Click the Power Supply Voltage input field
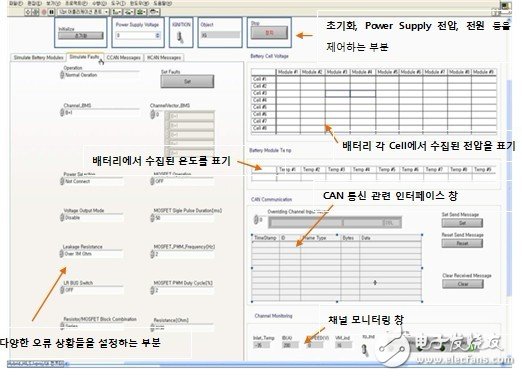This screenshot has height=376, width=522. pyautogui.click(x=138, y=35)
